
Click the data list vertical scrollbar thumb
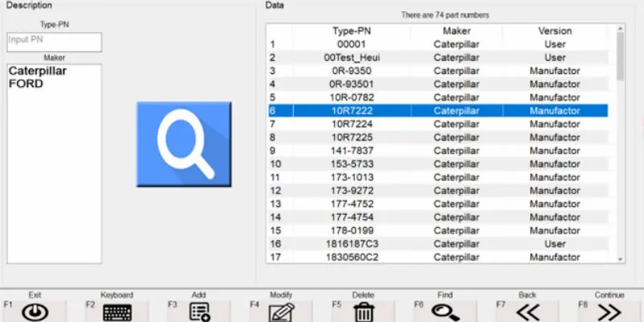click(620, 56)
